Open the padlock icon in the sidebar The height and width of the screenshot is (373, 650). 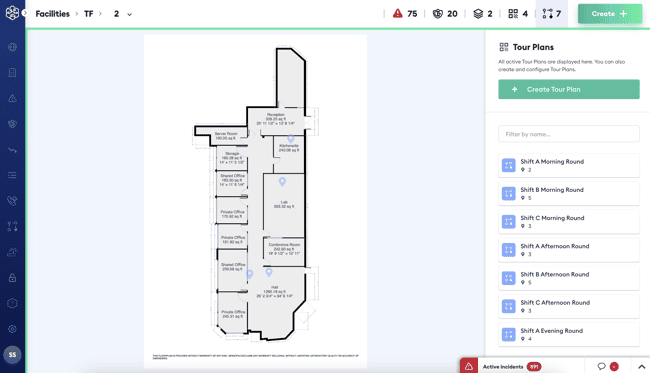click(12, 278)
